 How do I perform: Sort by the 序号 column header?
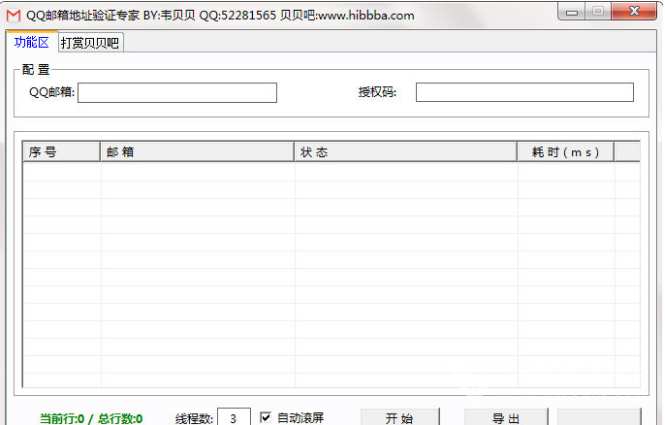click(61, 152)
